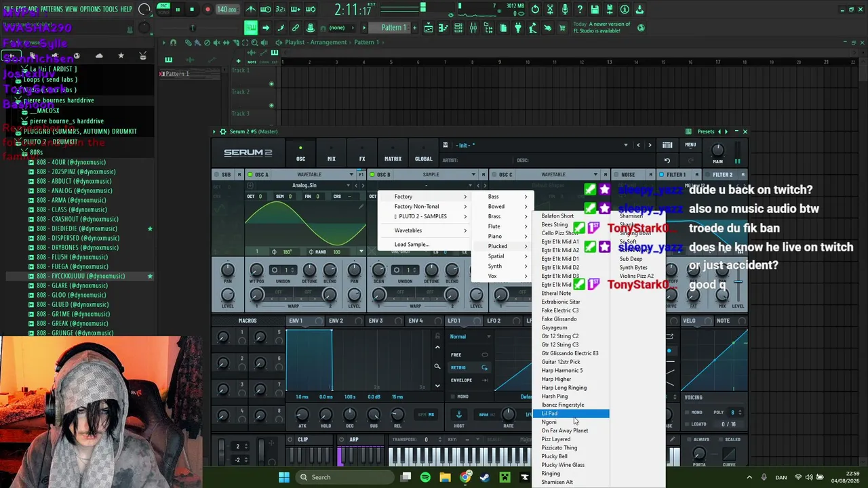This screenshot has width=868, height=488.
Task: Click the tempo 140 BPM field
Action: (226, 9)
